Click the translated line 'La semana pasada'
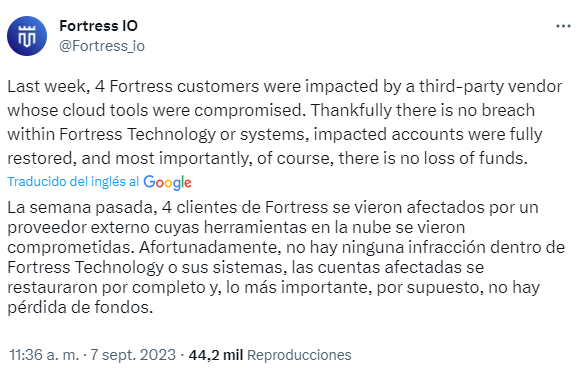The image size is (581, 375). 273,208
